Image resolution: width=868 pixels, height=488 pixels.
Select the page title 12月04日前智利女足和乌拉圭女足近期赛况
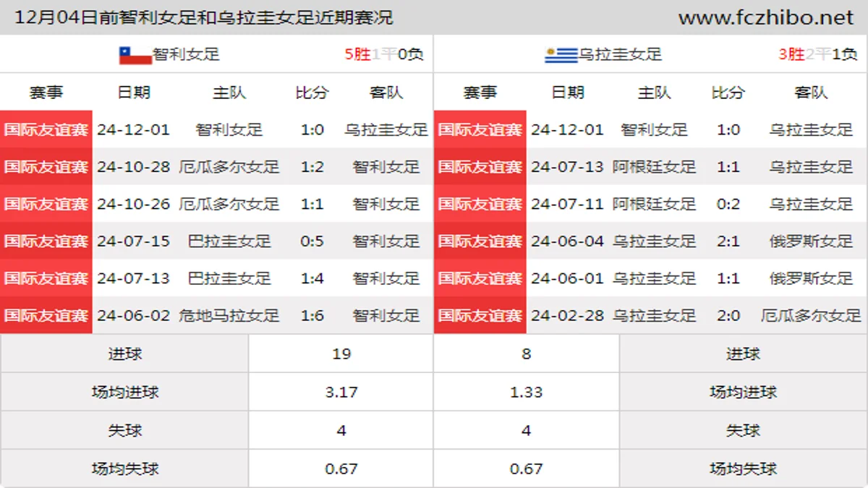pyautogui.click(x=204, y=17)
